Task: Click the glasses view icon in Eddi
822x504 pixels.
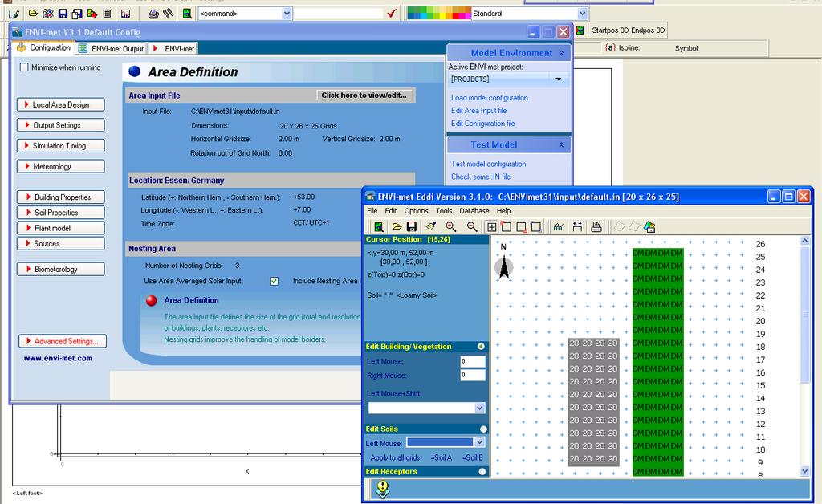Action: tap(559, 227)
